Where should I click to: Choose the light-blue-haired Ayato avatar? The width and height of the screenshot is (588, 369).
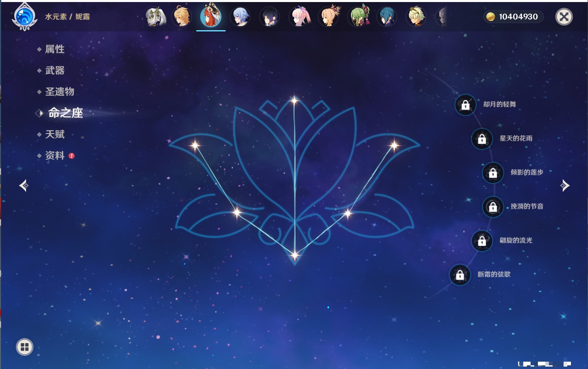[x=240, y=17]
